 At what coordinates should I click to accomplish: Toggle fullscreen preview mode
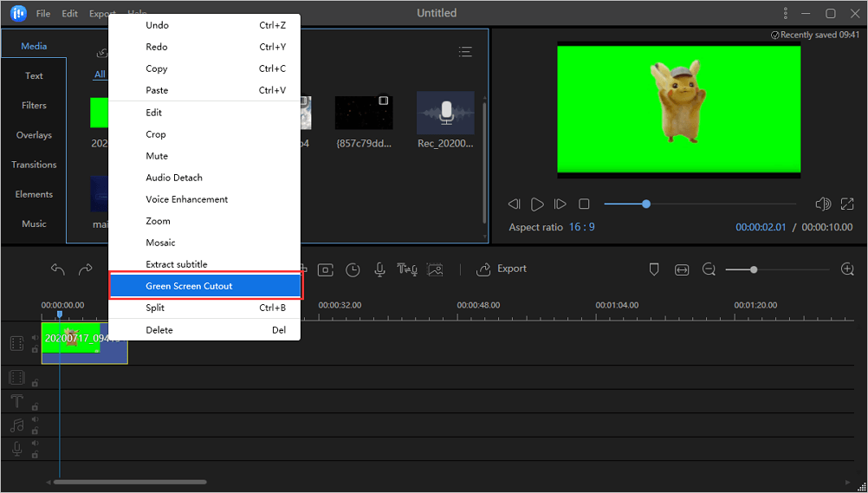click(847, 204)
